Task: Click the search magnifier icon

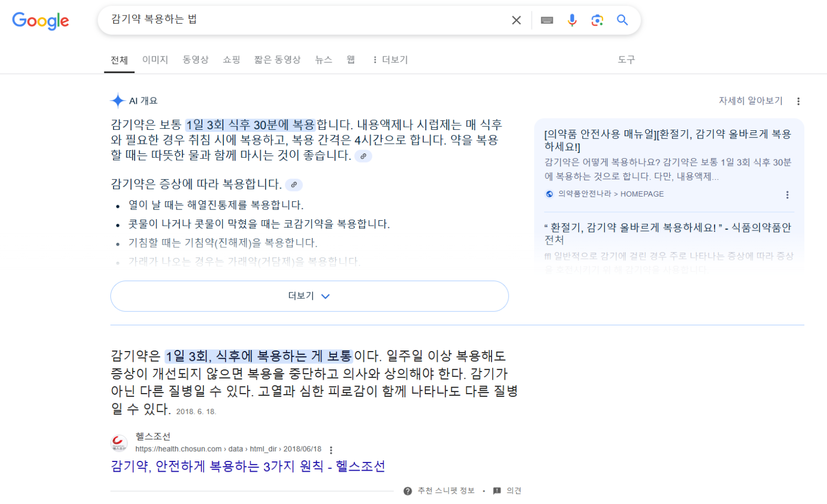Action: [623, 20]
